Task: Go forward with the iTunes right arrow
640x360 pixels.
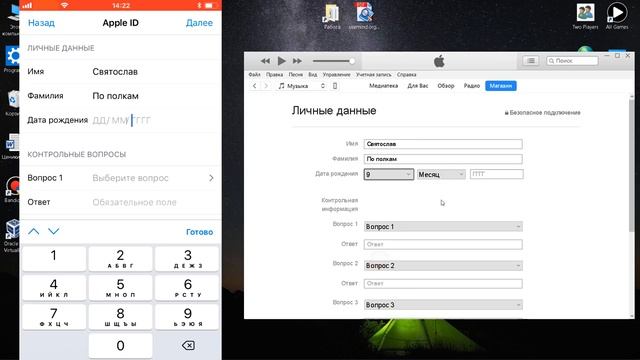Action: 266,86
